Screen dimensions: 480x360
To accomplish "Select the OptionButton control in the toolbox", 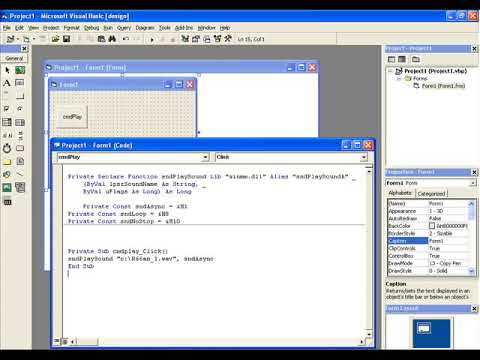I will 20,109.
